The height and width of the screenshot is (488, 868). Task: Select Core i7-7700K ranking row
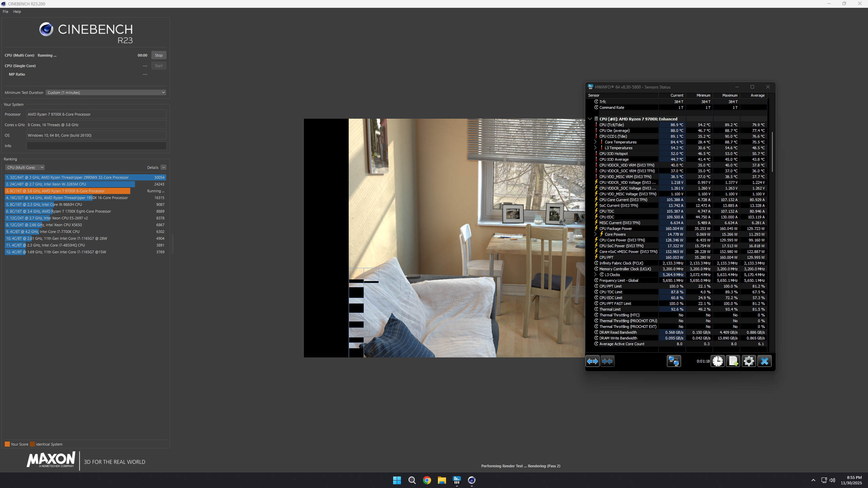pyautogui.click(x=85, y=232)
